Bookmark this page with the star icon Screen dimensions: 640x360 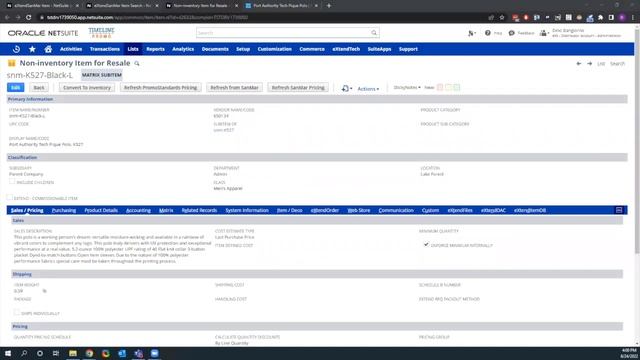point(502,18)
